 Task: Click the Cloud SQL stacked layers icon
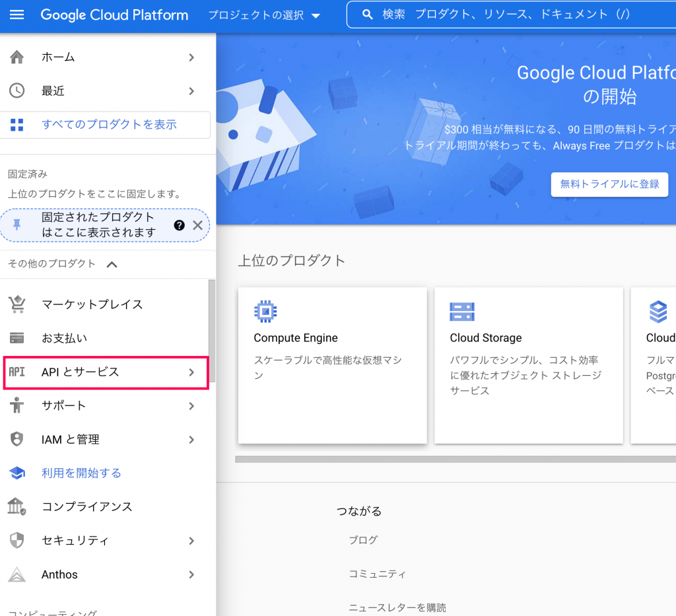658,312
